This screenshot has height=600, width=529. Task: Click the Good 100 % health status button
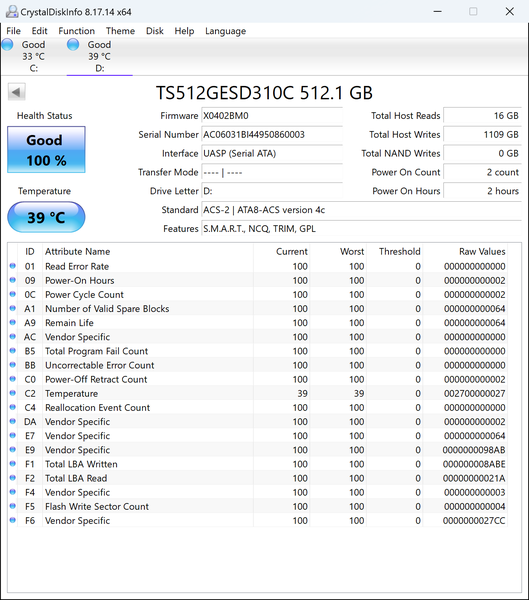pyautogui.click(x=46, y=150)
